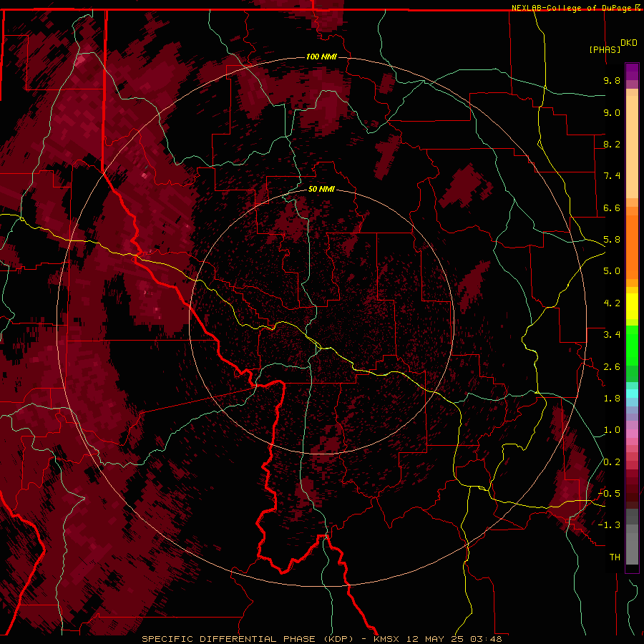Click the -1.3 value on the scale
The image size is (644, 644).
tap(609, 525)
